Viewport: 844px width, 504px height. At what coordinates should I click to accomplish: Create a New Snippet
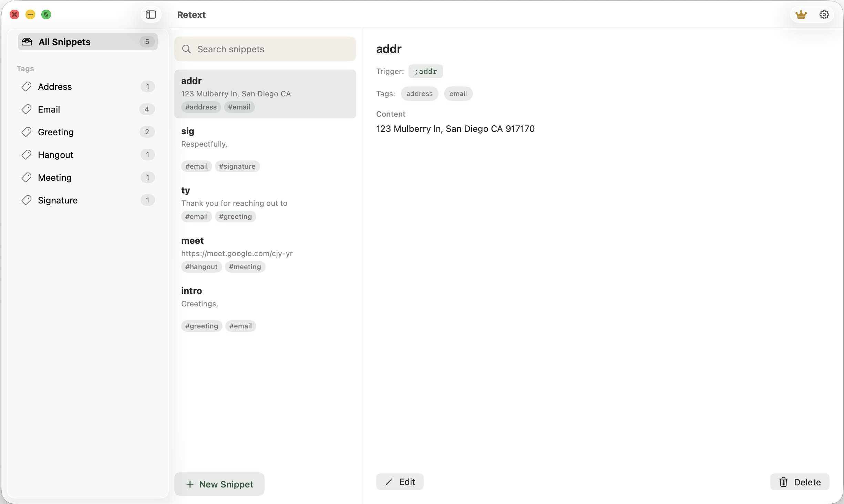219,484
